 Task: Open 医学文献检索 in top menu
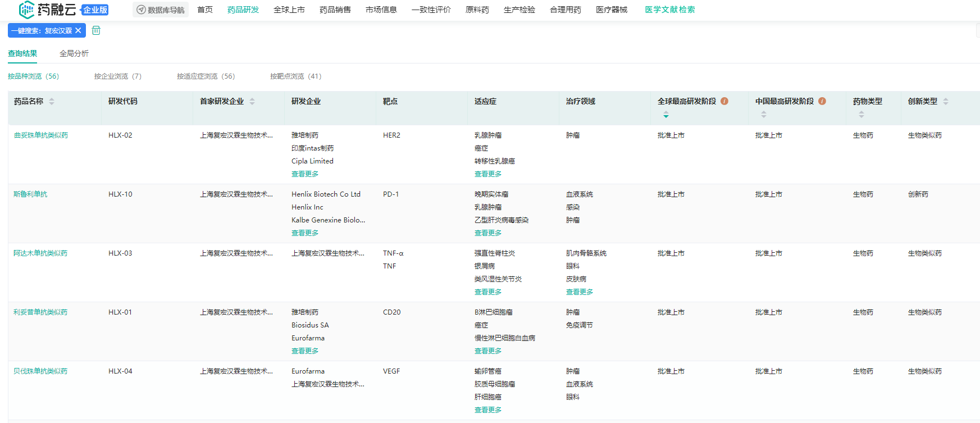[x=669, y=10]
